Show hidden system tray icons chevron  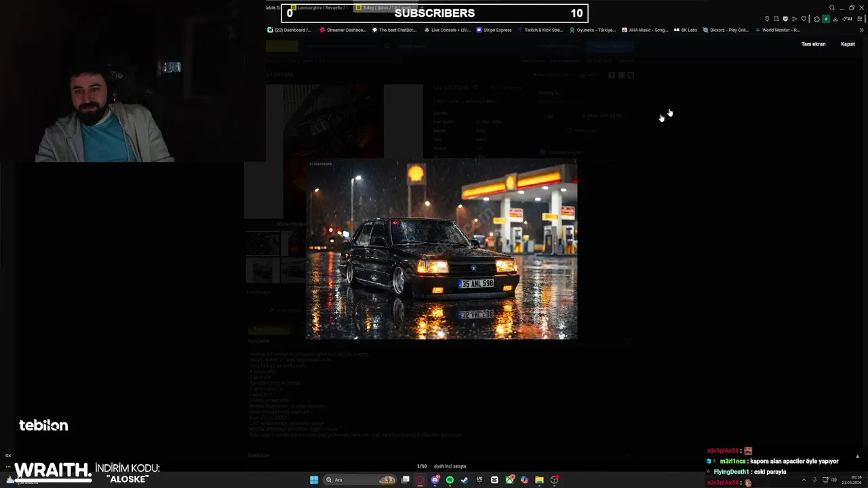[x=804, y=480]
